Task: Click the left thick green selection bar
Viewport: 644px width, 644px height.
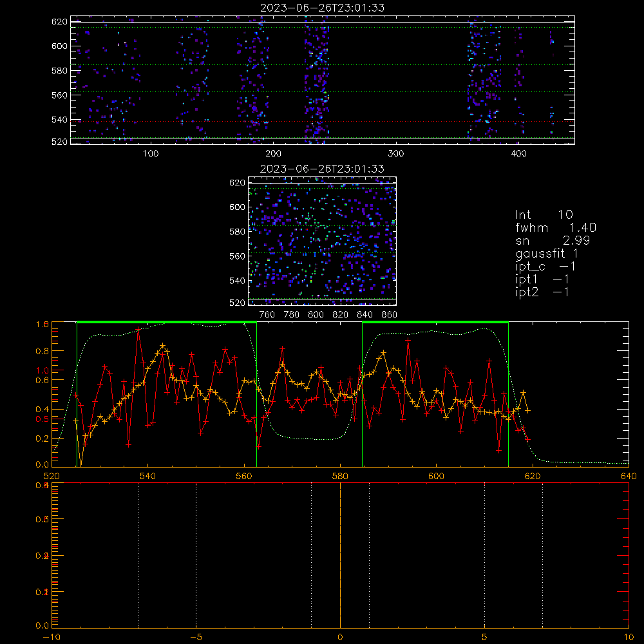Action: [x=167, y=322]
